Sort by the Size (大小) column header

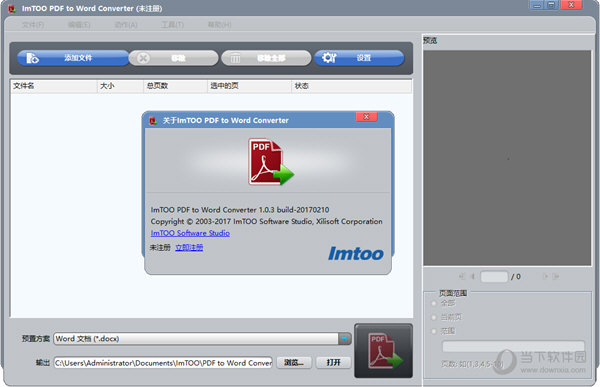point(120,86)
